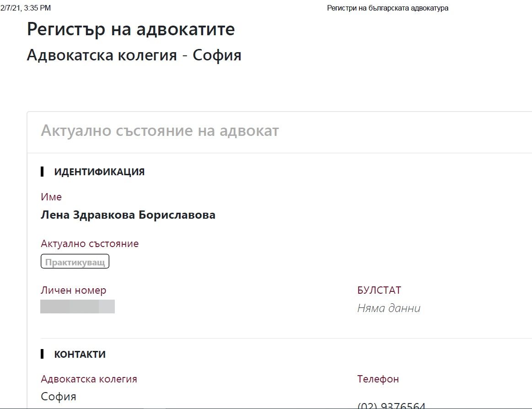
Task: Click the КОНТАКТИ section header
Action: 80,354
